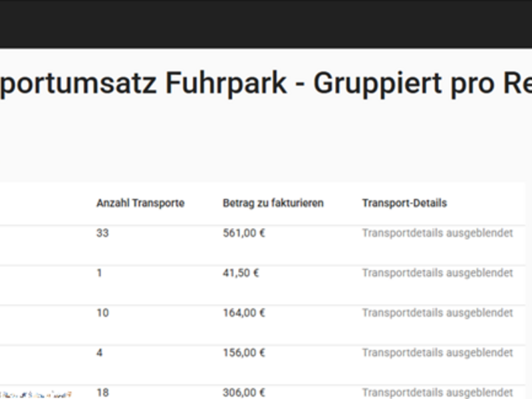532x399 pixels.
Task: Select the 306,00 € amount value
Action: (244, 392)
